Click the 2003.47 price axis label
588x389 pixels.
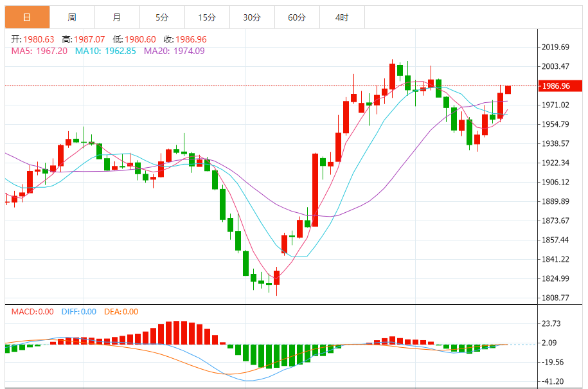click(555, 66)
